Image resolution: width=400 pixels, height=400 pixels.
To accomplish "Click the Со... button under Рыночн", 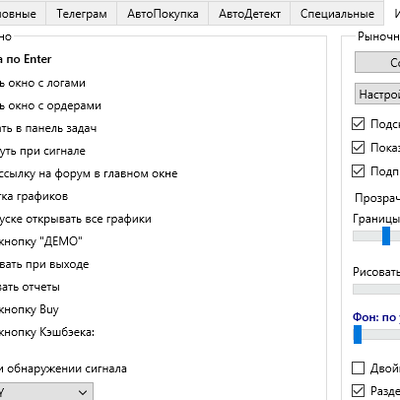I will click(x=377, y=62).
